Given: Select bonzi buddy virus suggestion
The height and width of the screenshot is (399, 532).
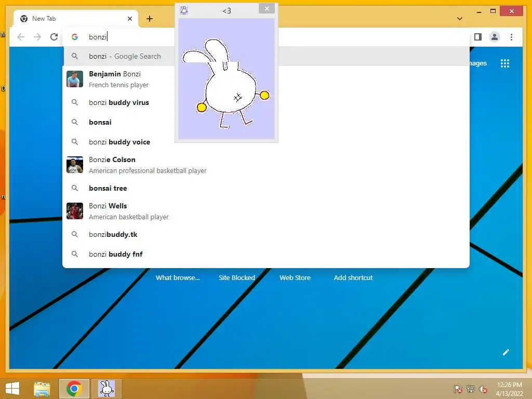Looking at the screenshot, I should 266,102.
